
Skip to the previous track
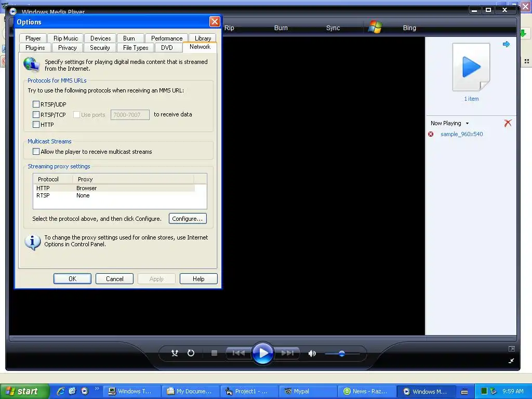click(x=238, y=353)
